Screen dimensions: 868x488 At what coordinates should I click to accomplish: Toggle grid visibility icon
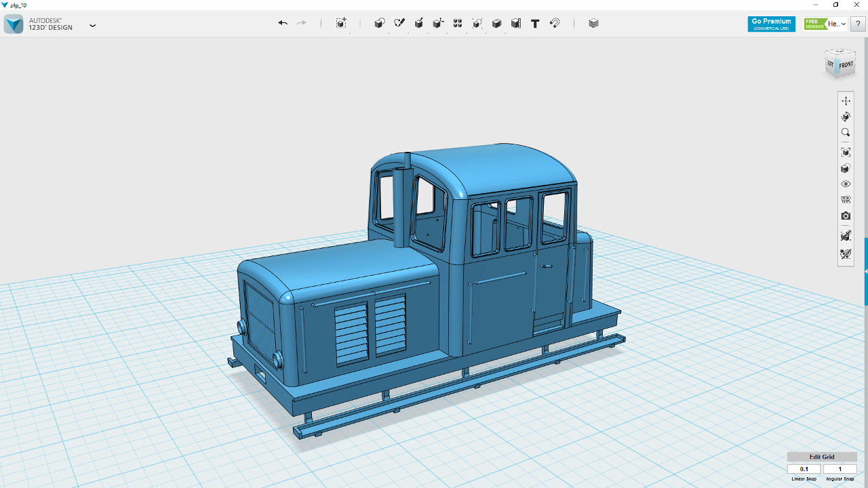click(846, 200)
